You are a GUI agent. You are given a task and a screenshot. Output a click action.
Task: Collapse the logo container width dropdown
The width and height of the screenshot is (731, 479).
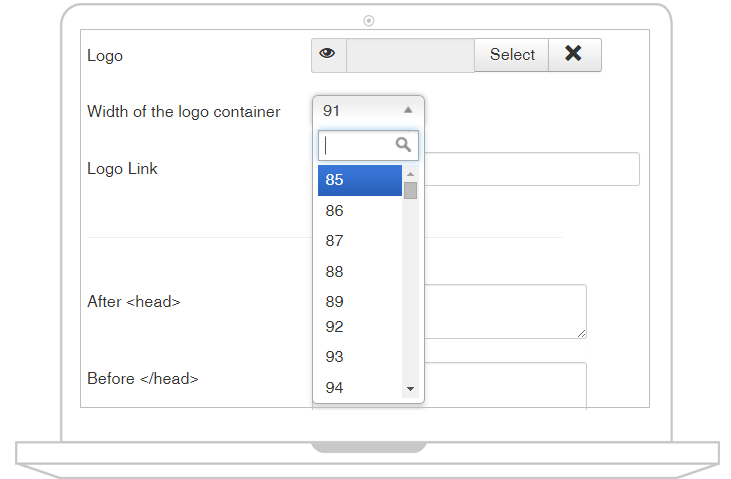click(368, 111)
